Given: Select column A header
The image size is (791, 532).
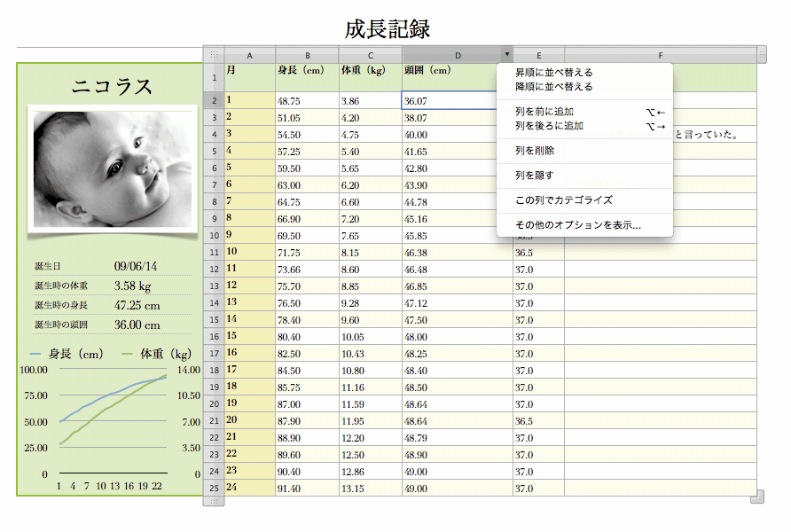Looking at the screenshot, I should tap(250, 55).
